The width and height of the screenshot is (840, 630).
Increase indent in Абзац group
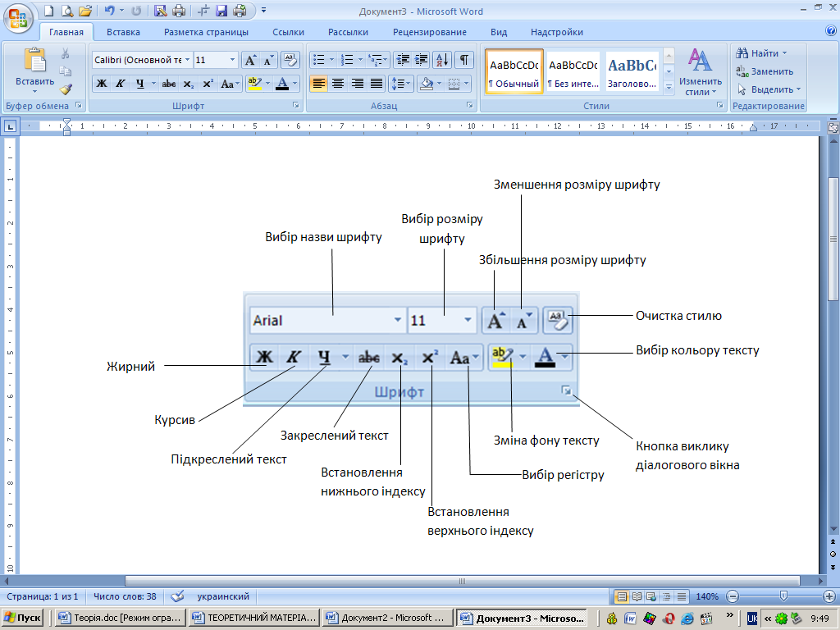click(x=421, y=60)
